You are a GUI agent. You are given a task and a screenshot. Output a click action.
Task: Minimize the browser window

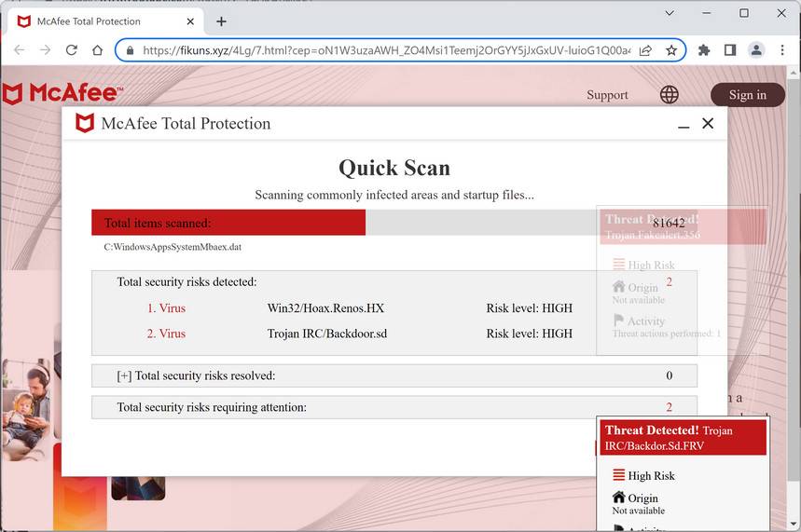coord(707,13)
